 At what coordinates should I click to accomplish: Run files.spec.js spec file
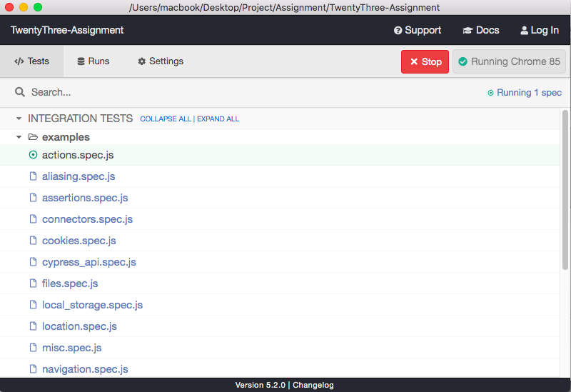(x=280, y=283)
